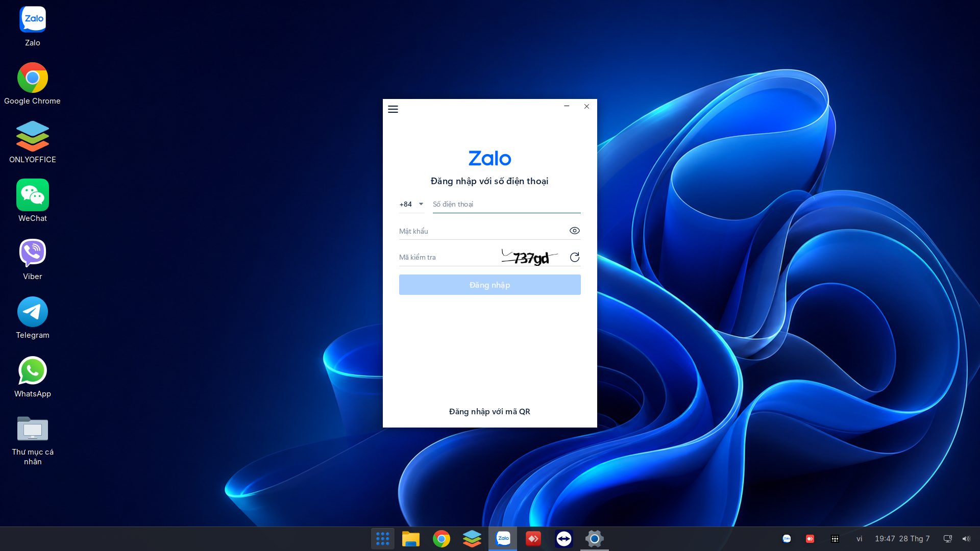Open the vi language indicator
980x551 pixels.
click(860, 539)
